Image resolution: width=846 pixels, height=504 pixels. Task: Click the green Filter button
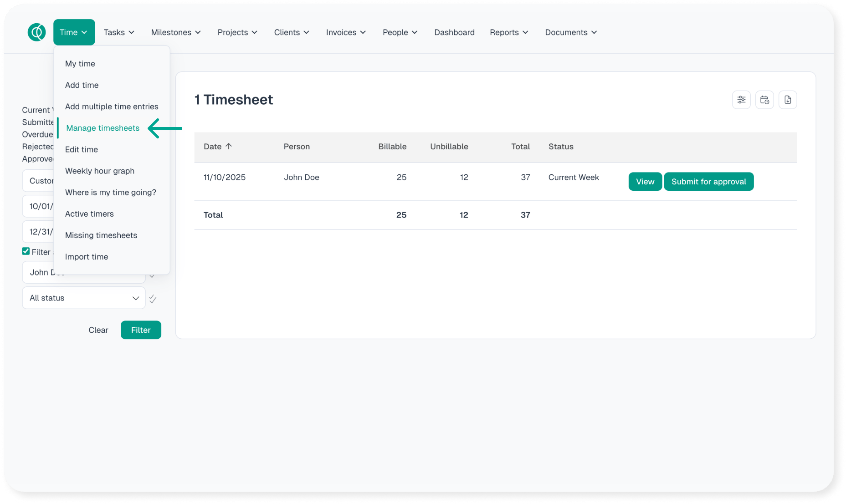[x=141, y=330]
